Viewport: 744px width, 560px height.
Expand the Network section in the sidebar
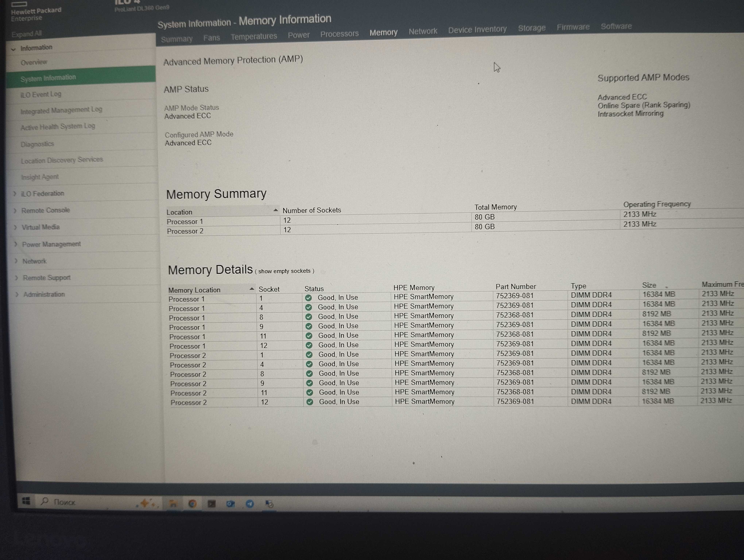pos(16,261)
